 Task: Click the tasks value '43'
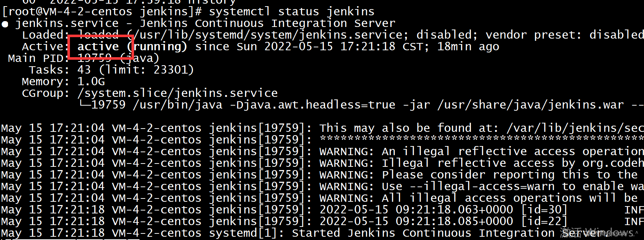pyautogui.click(x=84, y=70)
